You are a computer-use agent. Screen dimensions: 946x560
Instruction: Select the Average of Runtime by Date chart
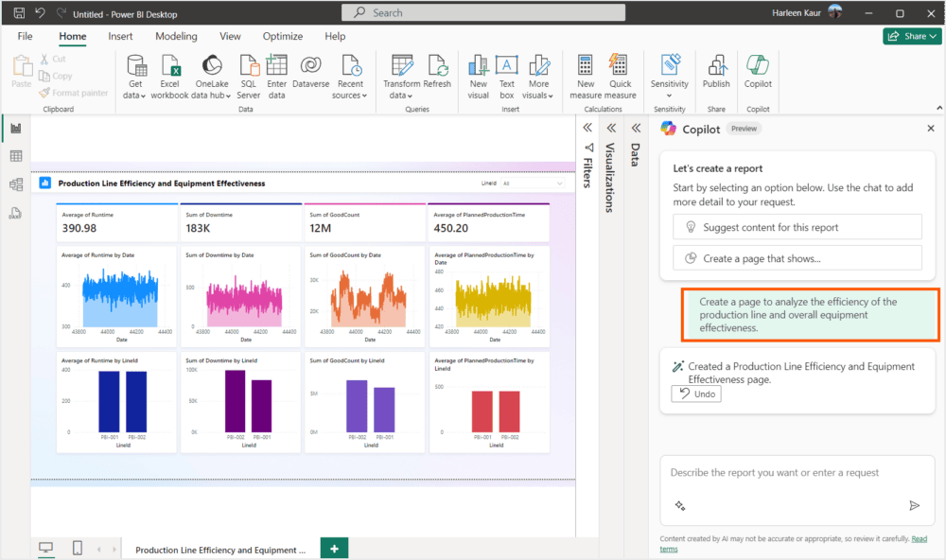pyautogui.click(x=116, y=296)
